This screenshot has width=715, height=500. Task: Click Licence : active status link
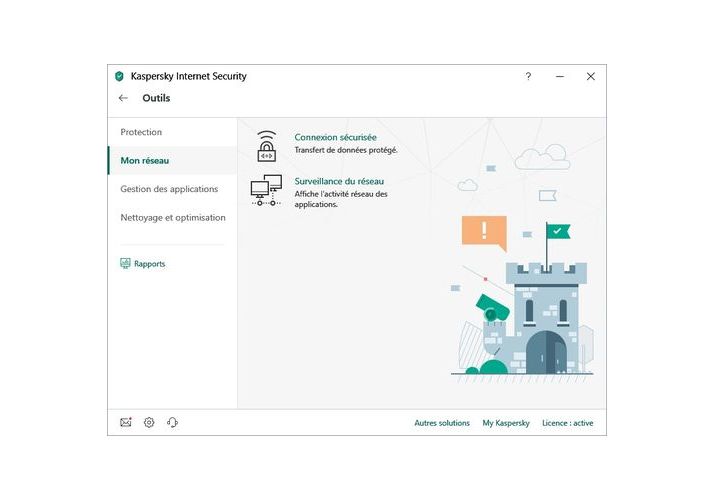[567, 423]
